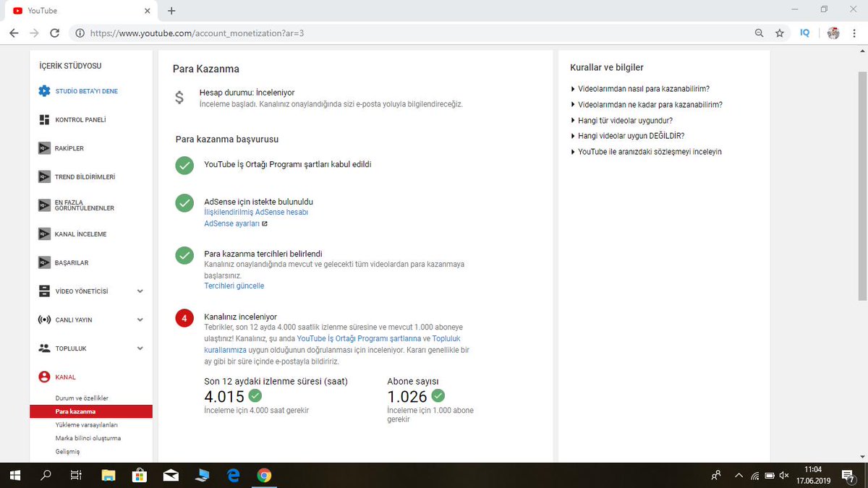The image size is (868, 488).
Task: Click the Chrome taskbar icon
Action: [x=264, y=475]
